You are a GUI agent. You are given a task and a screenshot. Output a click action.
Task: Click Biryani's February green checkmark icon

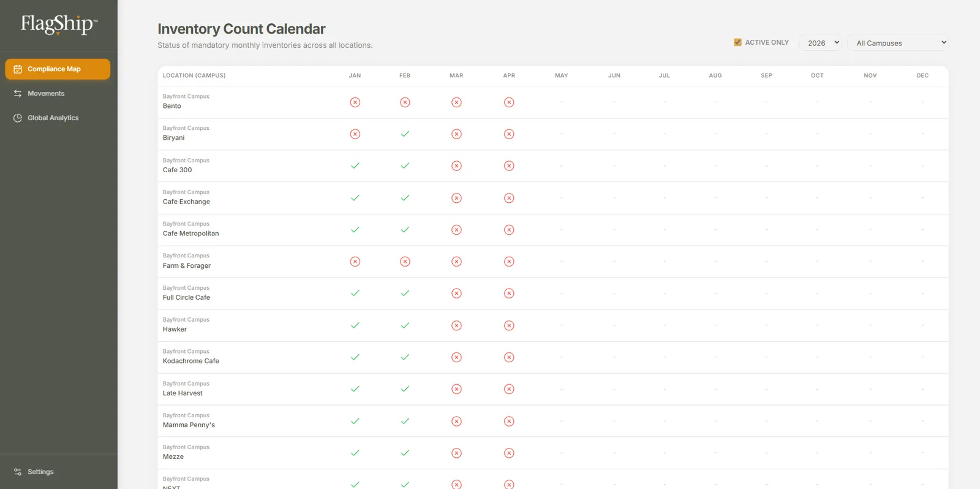[405, 134]
